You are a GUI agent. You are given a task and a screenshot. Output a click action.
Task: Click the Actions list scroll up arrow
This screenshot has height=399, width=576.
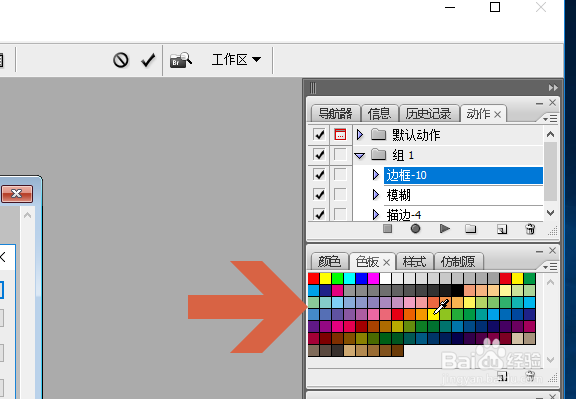click(550, 134)
